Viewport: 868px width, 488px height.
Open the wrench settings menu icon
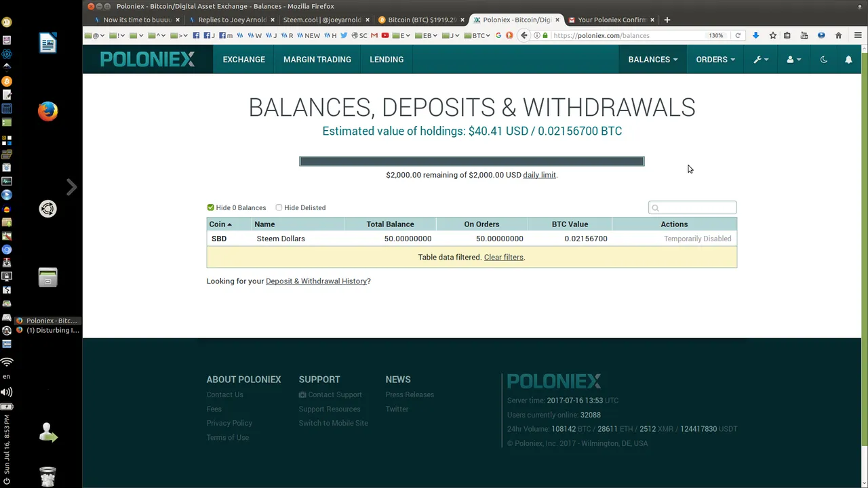point(761,60)
